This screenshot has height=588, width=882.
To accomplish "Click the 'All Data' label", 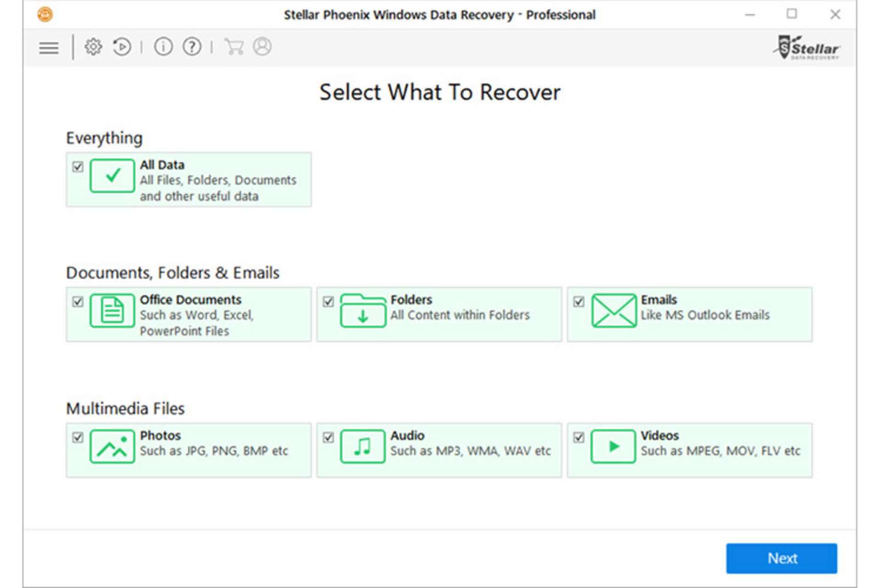I will [x=162, y=165].
